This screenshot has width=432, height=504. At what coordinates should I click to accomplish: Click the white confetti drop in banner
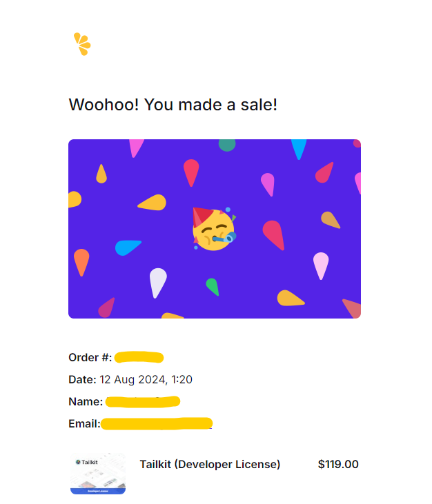[x=158, y=282]
